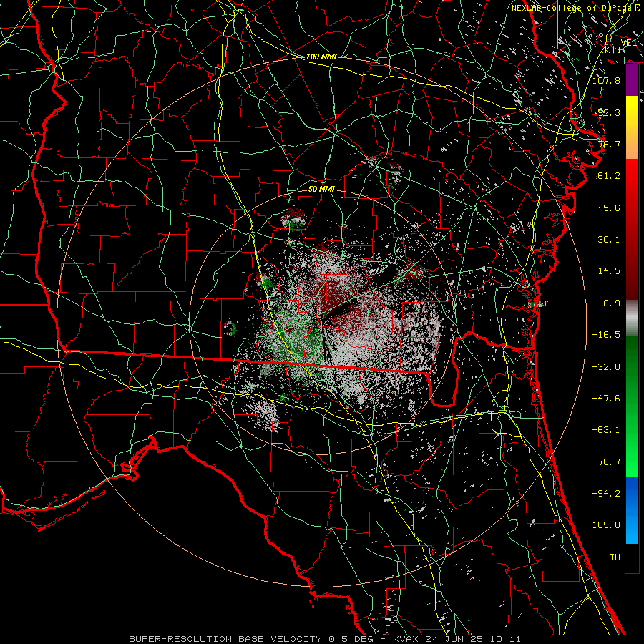The height and width of the screenshot is (644, 644).
Task: Click the 50 NMI range ring label
Action: (x=321, y=189)
